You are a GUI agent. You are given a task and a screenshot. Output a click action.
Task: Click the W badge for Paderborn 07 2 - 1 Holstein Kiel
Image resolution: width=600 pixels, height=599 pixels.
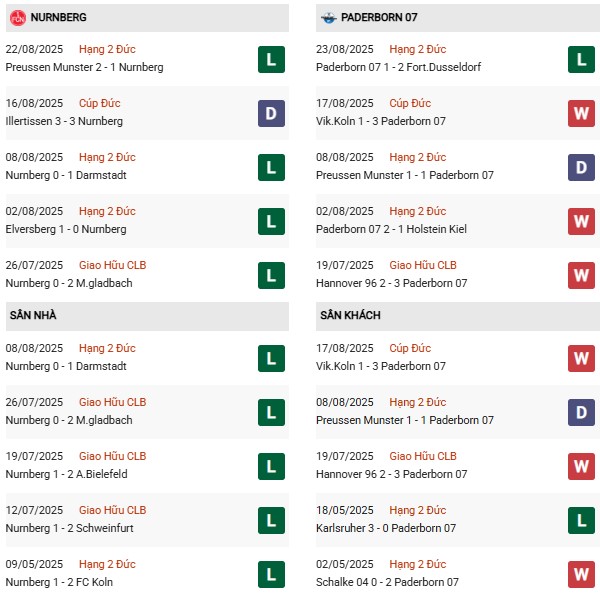(581, 221)
